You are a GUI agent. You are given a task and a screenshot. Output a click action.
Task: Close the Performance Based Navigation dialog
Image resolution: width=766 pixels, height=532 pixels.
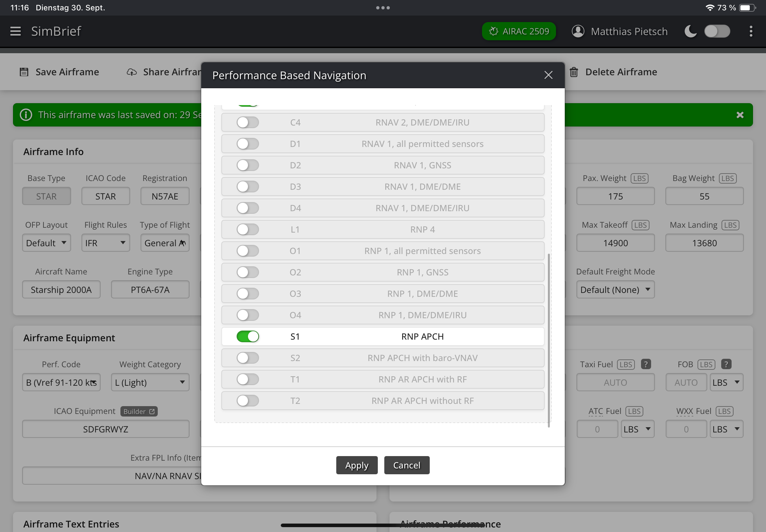click(548, 75)
